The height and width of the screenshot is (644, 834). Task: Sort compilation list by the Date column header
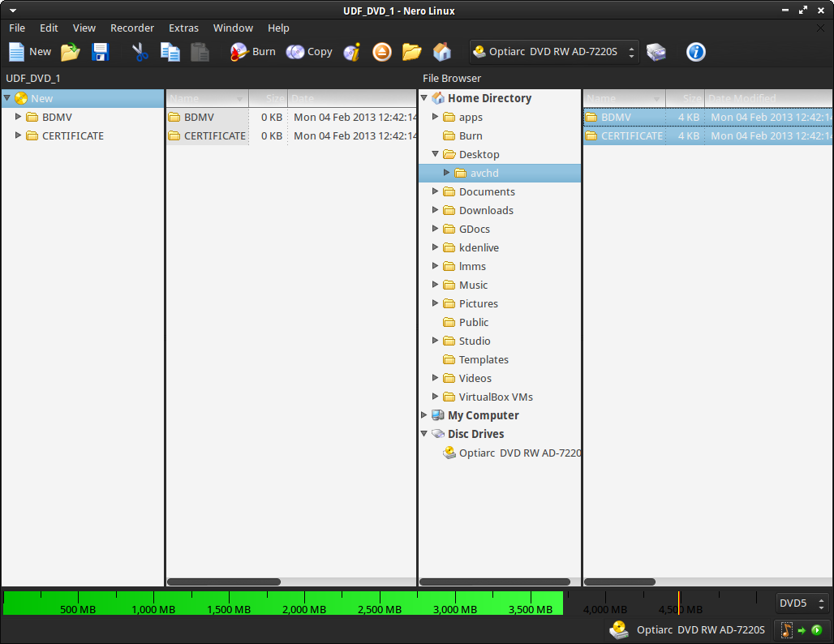(351, 98)
